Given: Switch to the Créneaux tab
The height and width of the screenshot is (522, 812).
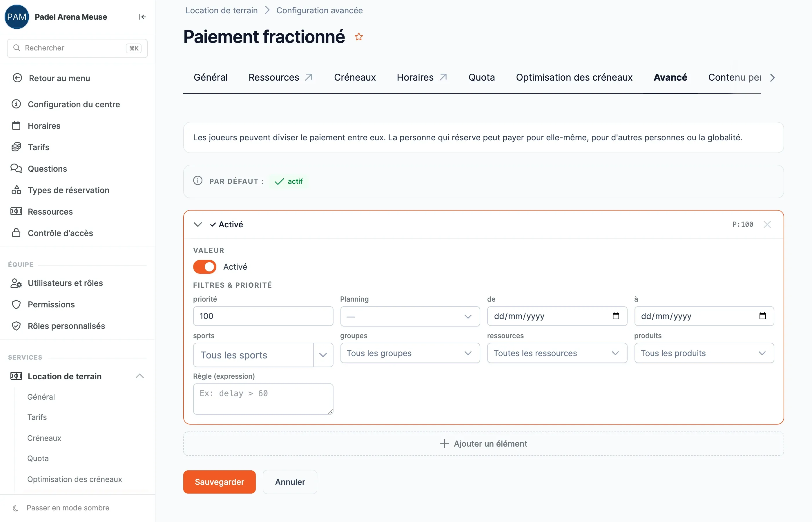Looking at the screenshot, I should pyautogui.click(x=355, y=77).
